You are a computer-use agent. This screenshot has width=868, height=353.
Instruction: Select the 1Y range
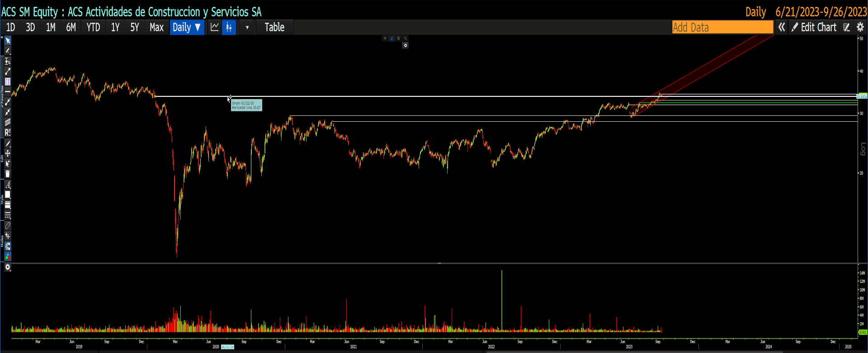coord(115,27)
